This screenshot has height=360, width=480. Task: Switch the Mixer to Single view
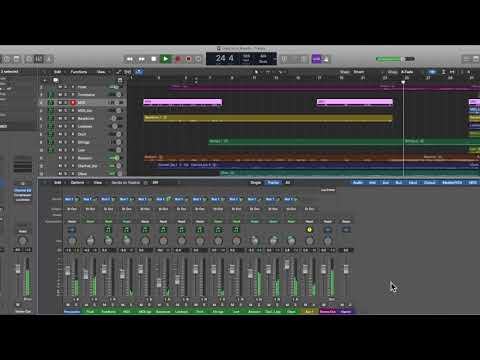pyautogui.click(x=256, y=183)
